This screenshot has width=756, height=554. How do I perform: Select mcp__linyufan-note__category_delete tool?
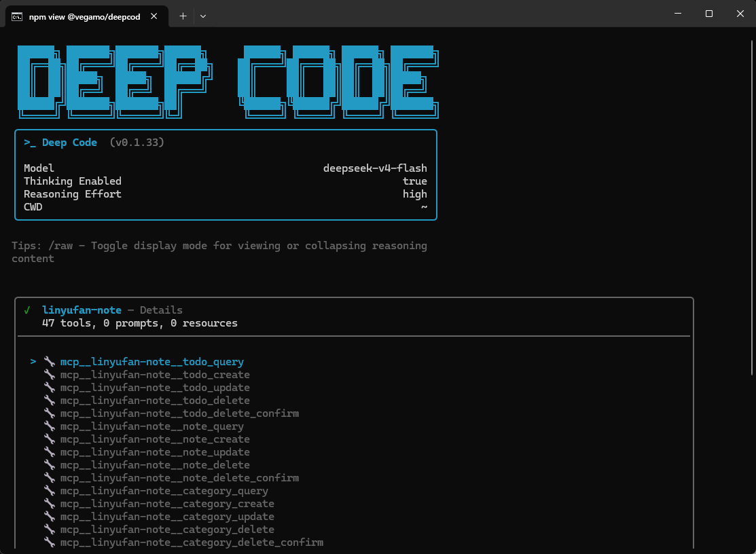point(167,530)
